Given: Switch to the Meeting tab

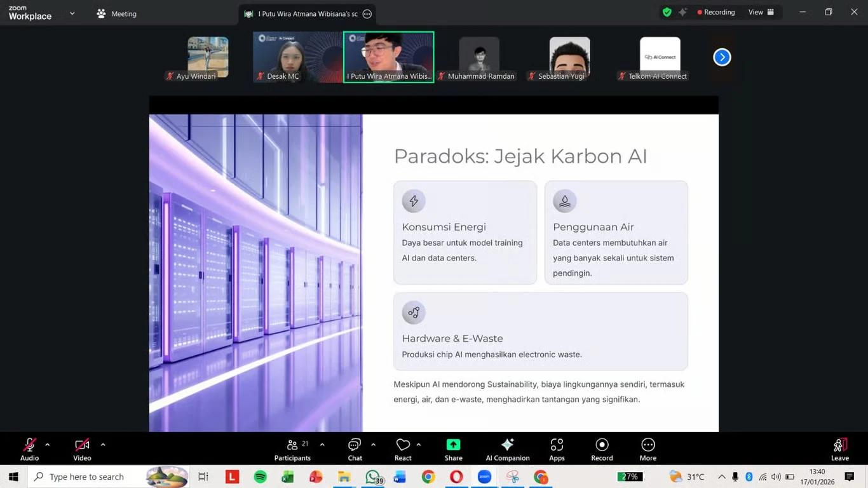Looking at the screenshot, I should (x=116, y=13).
